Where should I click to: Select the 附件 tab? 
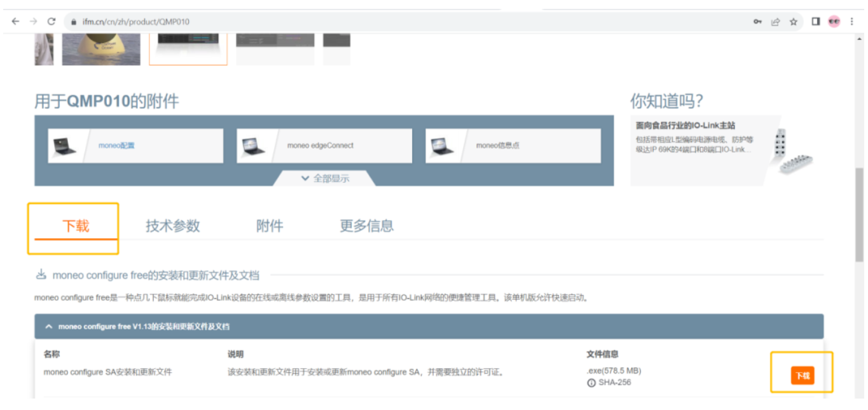270,226
